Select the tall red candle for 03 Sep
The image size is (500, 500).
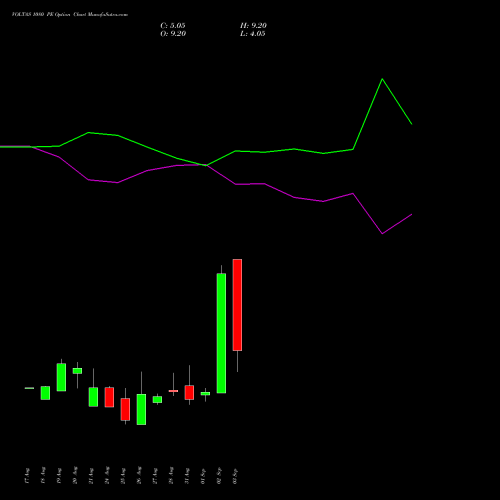coord(237,305)
